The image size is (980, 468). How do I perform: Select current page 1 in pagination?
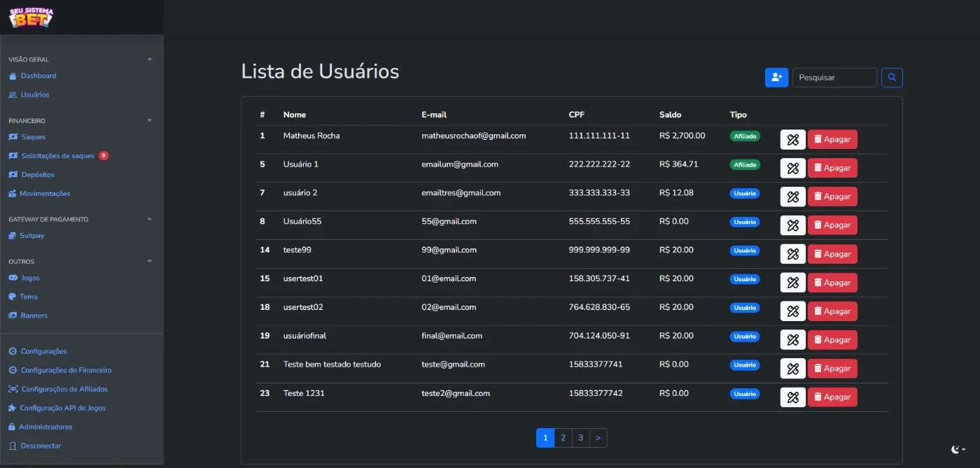pyautogui.click(x=545, y=438)
